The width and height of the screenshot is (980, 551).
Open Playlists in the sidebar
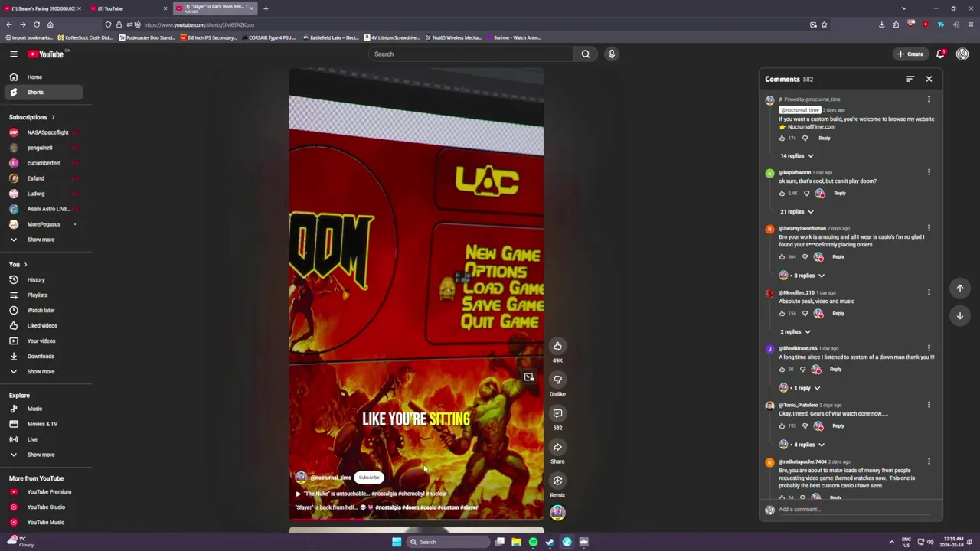click(x=38, y=295)
